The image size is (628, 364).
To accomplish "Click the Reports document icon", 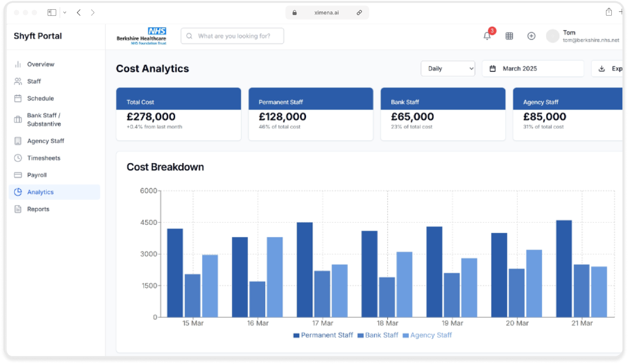I will (x=18, y=209).
